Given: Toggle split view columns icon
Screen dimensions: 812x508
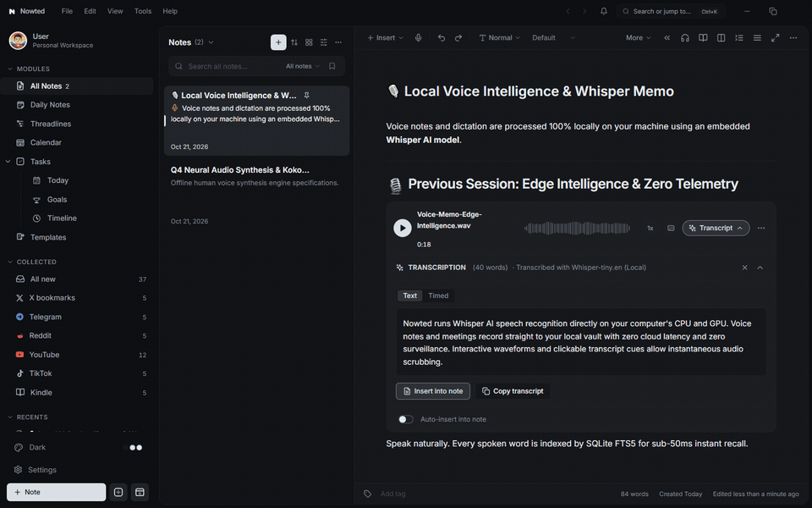Looking at the screenshot, I should 721,38.
